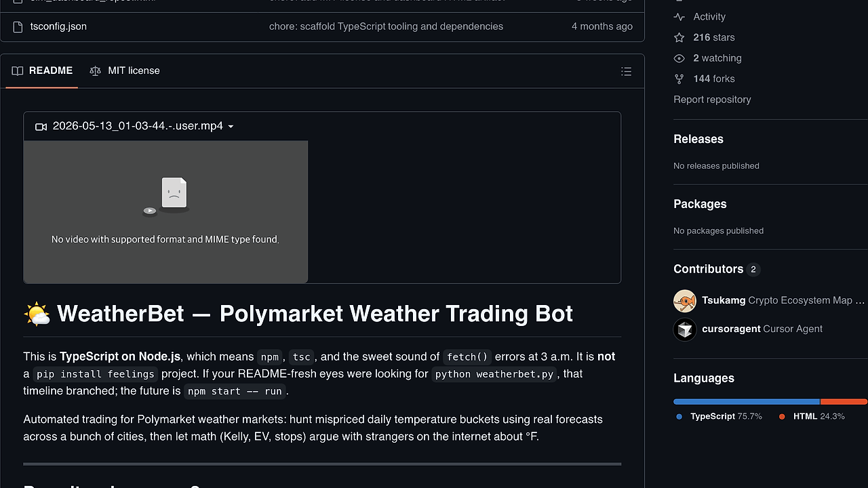Click the fork icon beside forks count

pos(679,79)
